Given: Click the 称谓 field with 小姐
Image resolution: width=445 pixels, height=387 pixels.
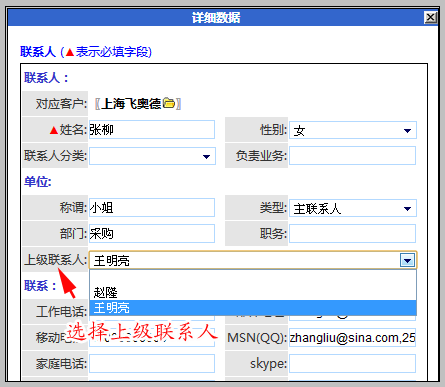Looking at the screenshot, I should 152,207.
